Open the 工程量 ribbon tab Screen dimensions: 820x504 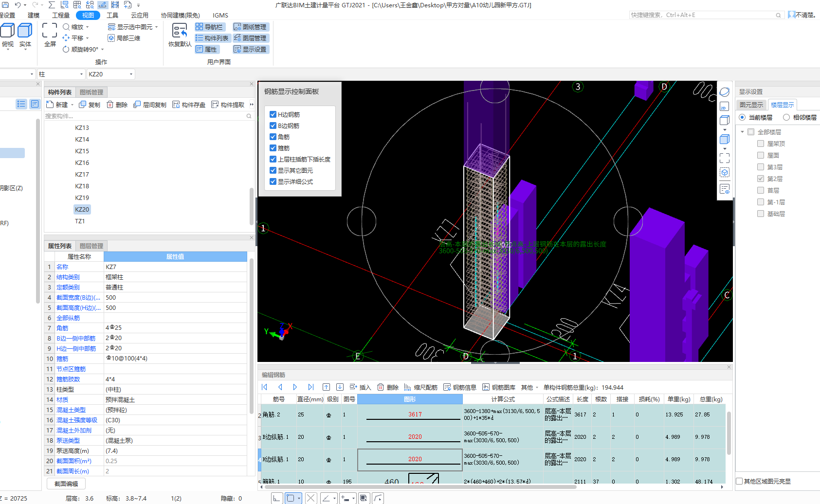tap(61, 16)
